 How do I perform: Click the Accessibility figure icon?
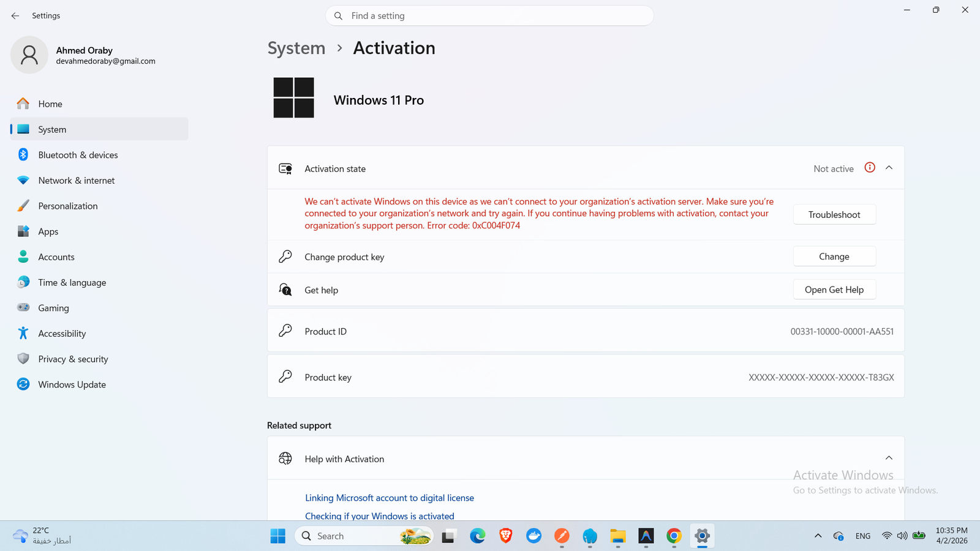click(x=23, y=333)
